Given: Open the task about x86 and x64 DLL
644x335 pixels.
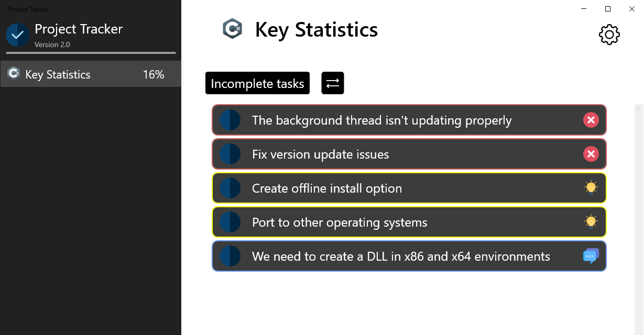Looking at the screenshot, I should click(x=401, y=256).
